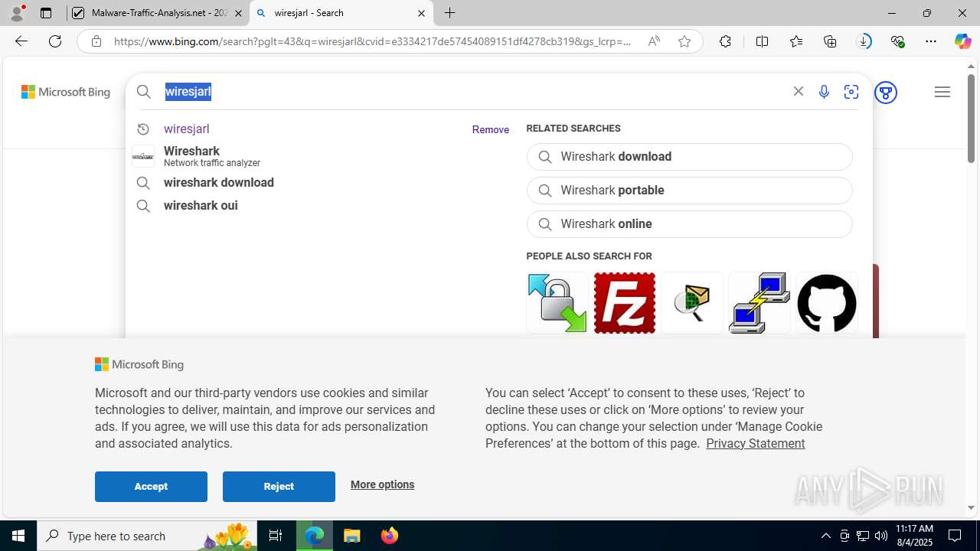
Task: Close the wiresjarl Search tab
Action: pyautogui.click(x=421, y=13)
